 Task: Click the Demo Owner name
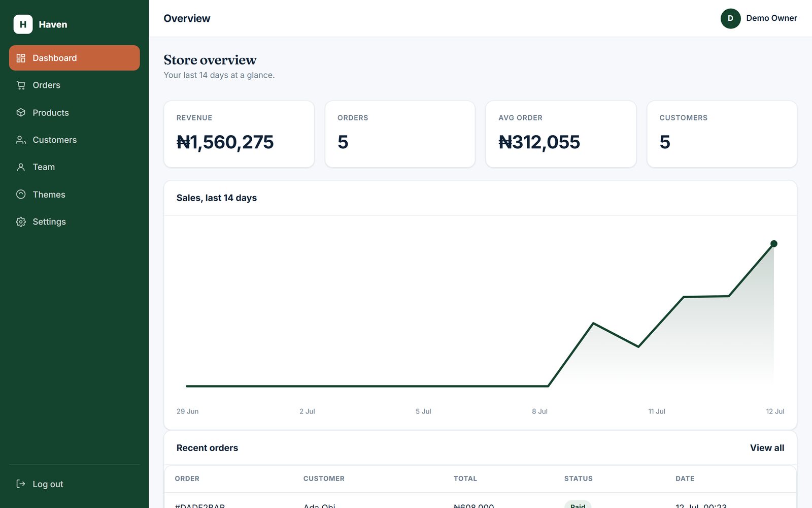pos(771,18)
